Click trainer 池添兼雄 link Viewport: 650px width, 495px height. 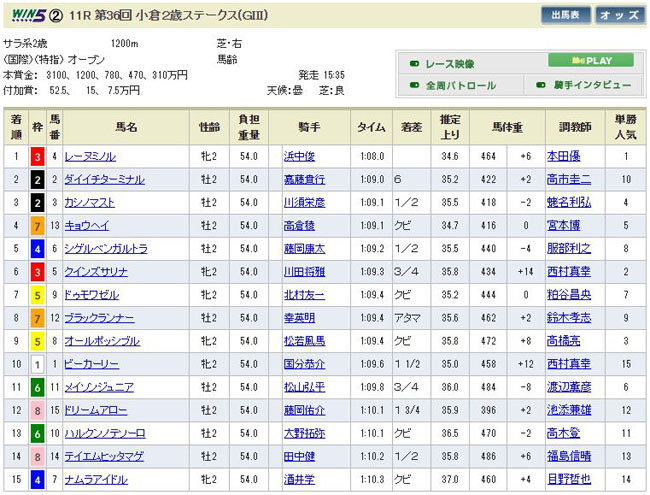click(x=567, y=409)
